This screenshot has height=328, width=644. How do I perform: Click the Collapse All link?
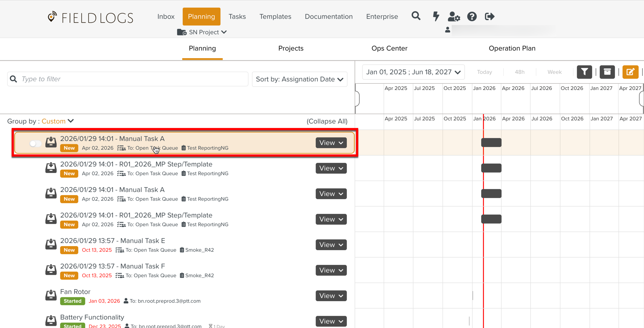[327, 121]
